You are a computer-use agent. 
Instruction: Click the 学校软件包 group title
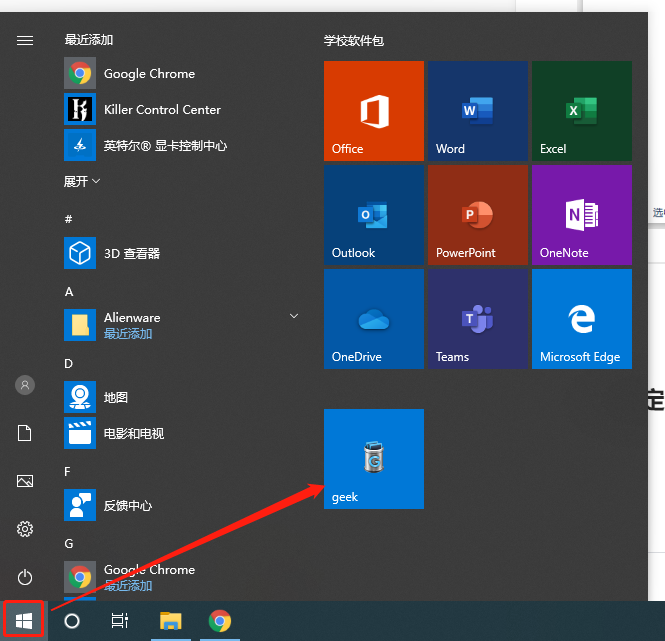point(354,41)
